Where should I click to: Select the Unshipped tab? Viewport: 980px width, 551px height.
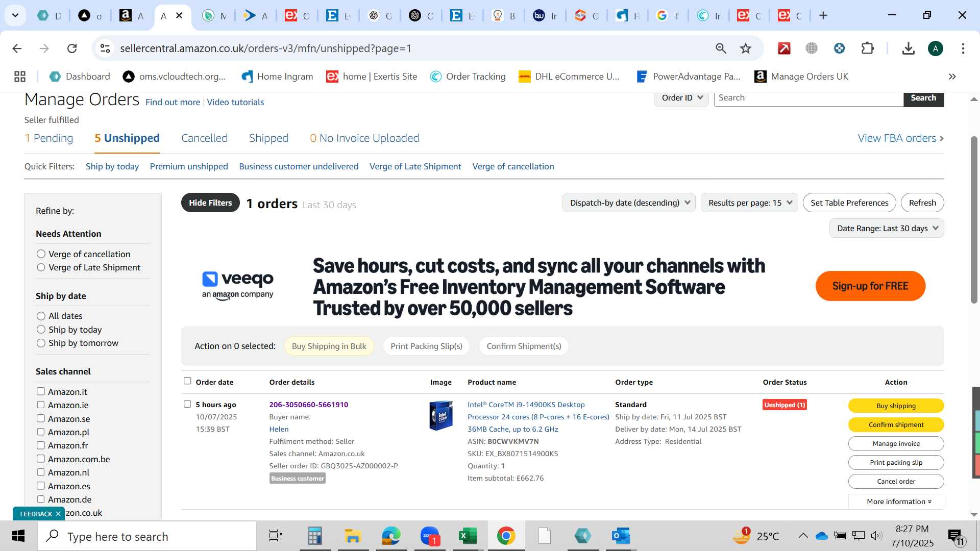[127, 138]
